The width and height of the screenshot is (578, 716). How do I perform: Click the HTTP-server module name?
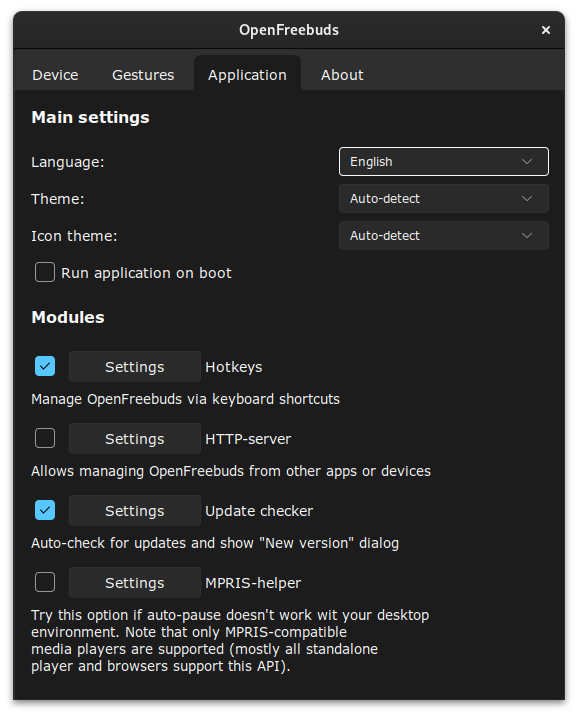(248, 439)
